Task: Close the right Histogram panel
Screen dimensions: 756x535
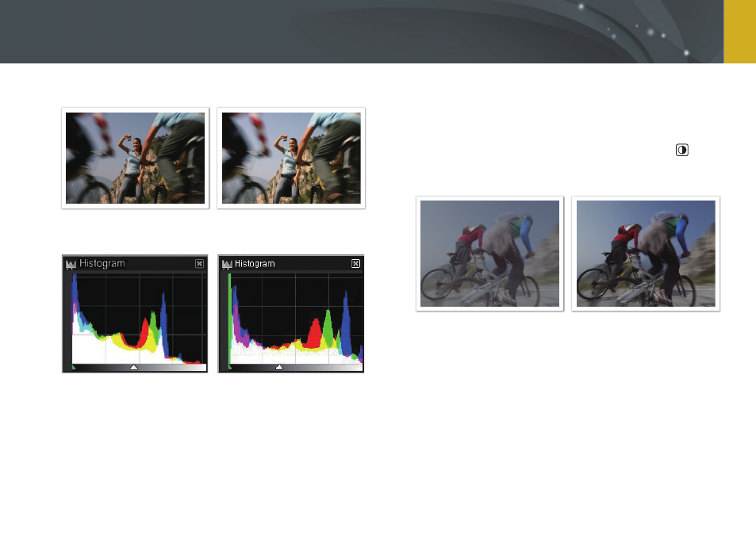Action: coord(355,263)
